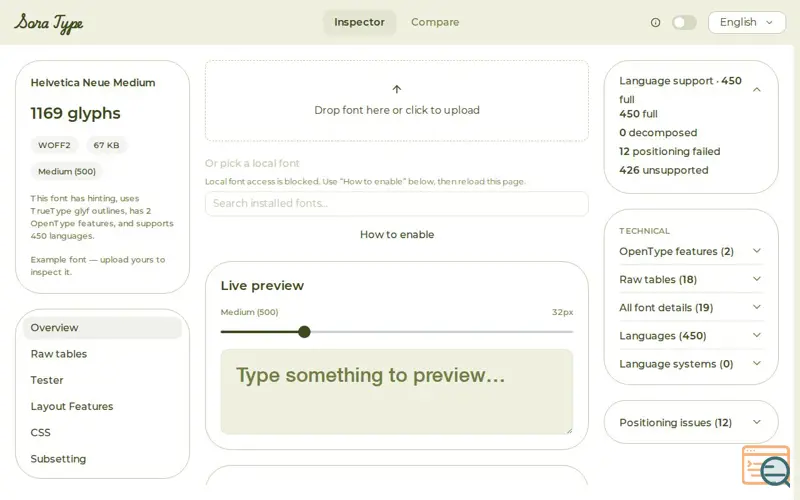Expand Raw tables (18) row
The width and height of the screenshot is (800, 500).
[x=691, y=280]
